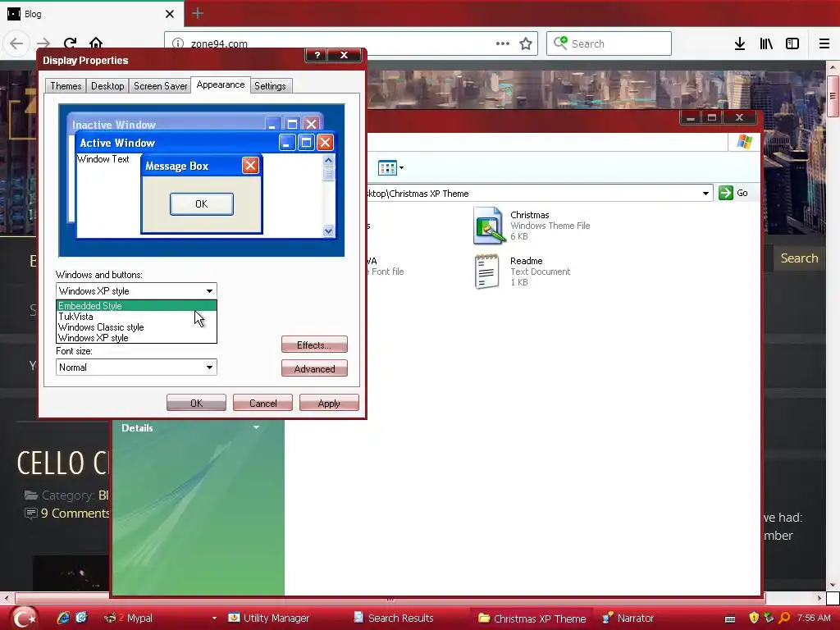The image size is (840, 630).
Task: Click the browser forward arrow
Action: click(43, 43)
